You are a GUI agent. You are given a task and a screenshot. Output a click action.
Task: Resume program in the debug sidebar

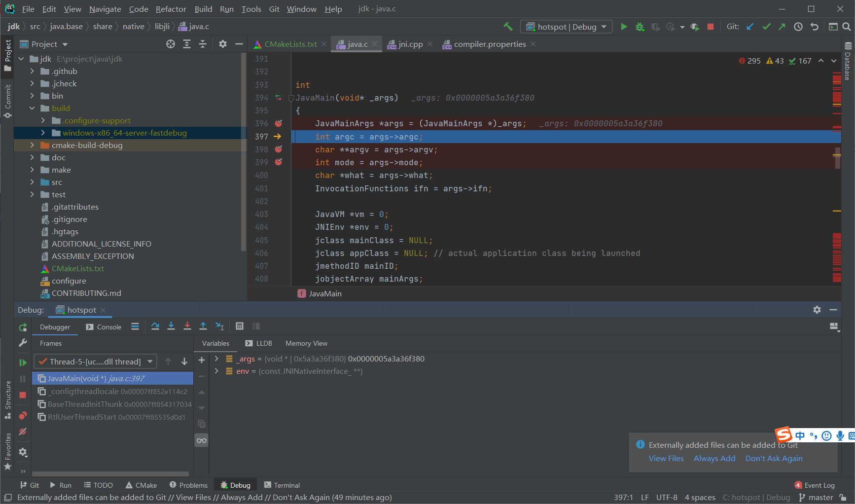[x=23, y=362]
